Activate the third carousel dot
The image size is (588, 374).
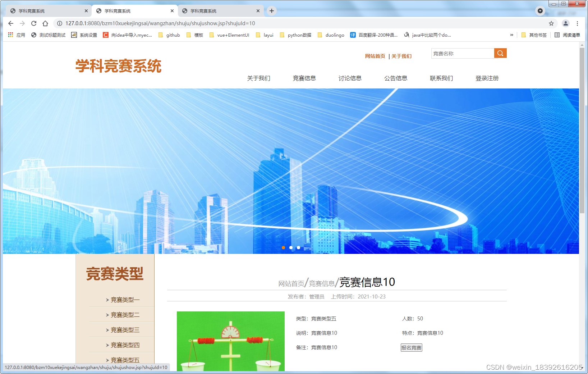coord(298,247)
